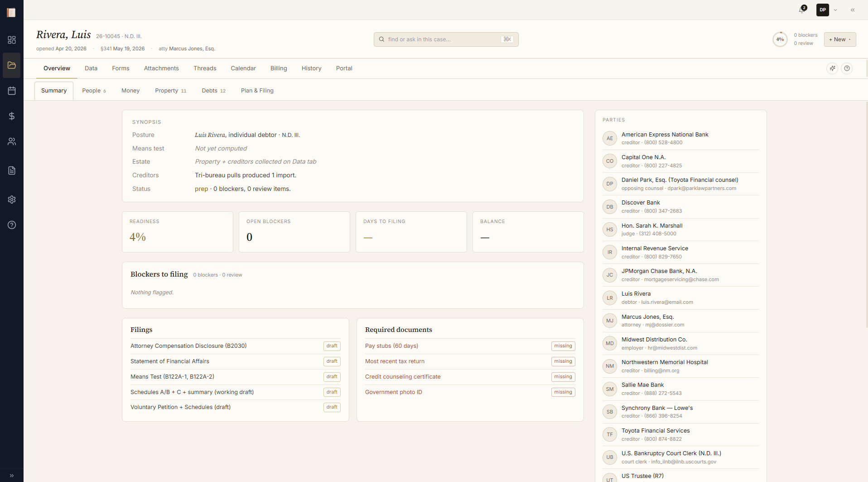Screen dimensions: 868x482
Task: Open the AI assistant sparkle icon
Action: click(x=833, y=68)
